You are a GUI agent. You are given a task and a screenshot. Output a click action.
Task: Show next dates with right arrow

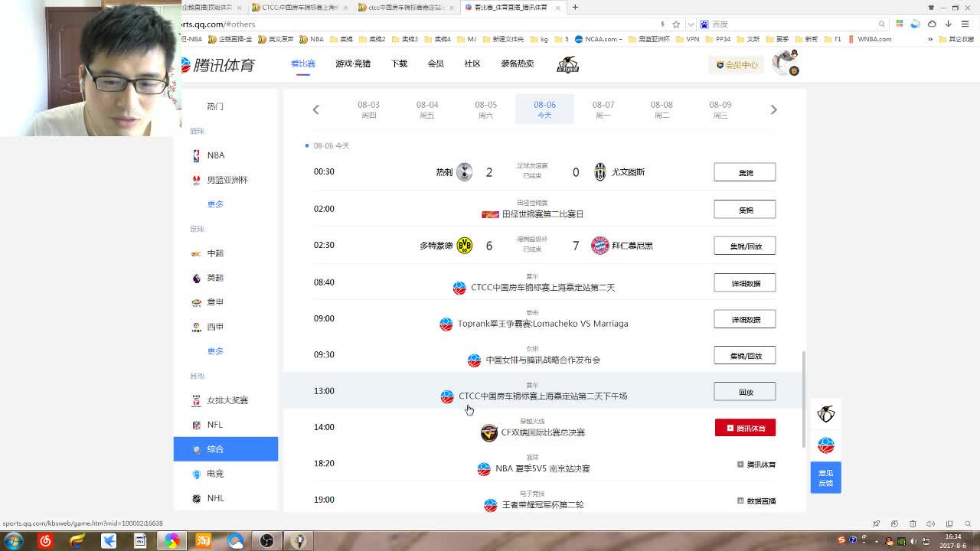coord(773,110)
